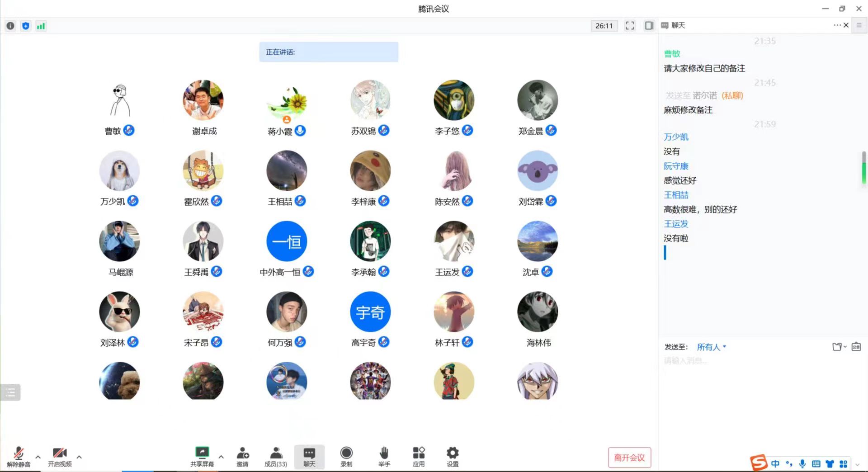Viewport: 868px width, 472px height.
Task: Open the Apps (应用) icon
Action: pyautogui.click(x=419, y=456)
